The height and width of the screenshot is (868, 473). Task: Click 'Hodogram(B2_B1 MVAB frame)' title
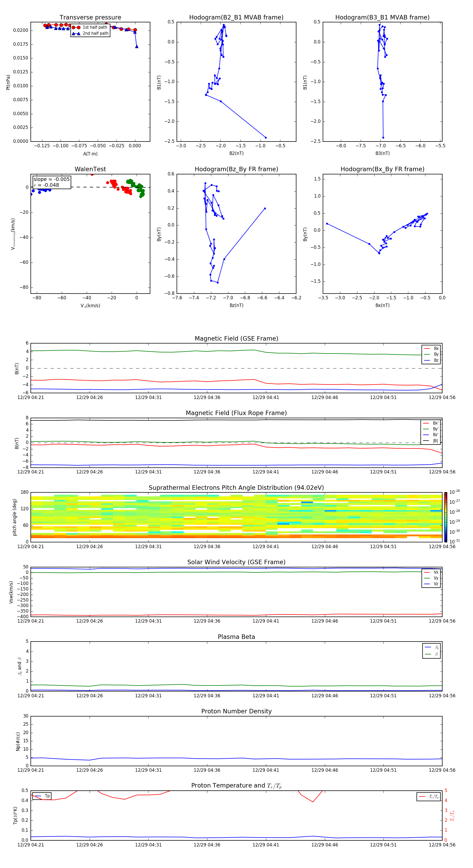pos(236,18)
